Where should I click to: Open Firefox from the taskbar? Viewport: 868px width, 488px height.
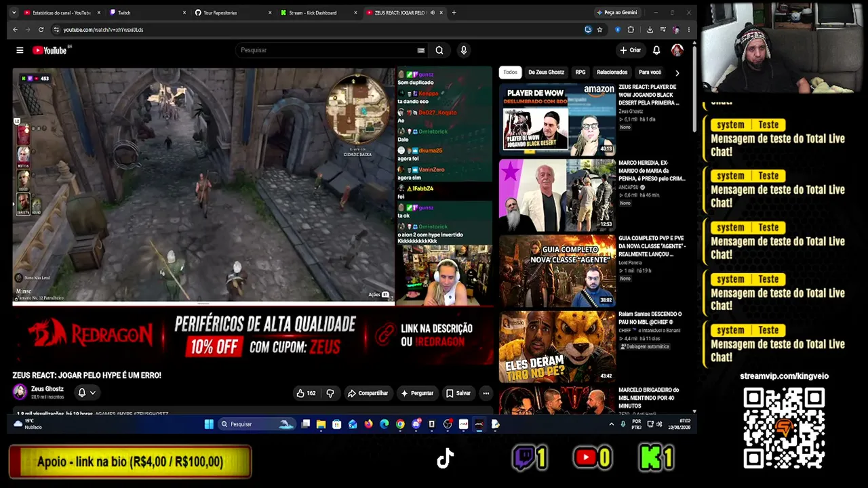[x=368, y=424]
